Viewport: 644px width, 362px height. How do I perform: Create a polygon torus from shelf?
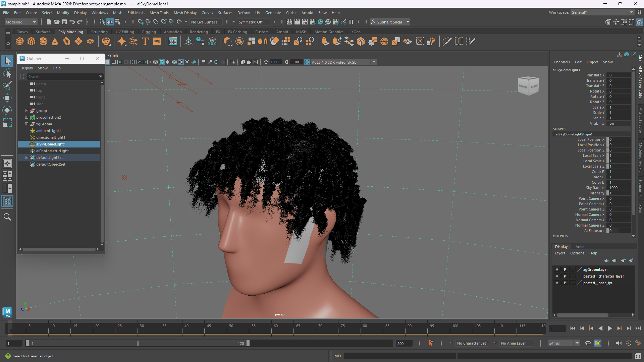click(67, 41)
